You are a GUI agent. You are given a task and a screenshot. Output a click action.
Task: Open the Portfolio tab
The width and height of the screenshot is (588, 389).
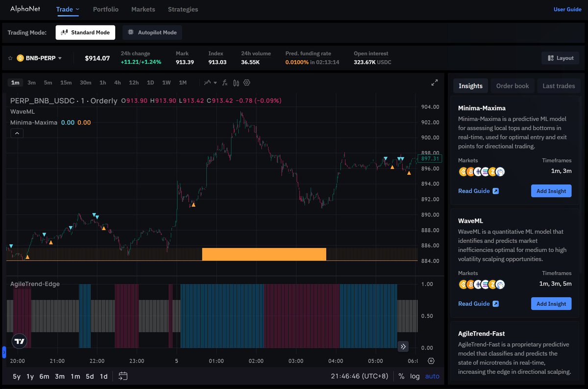coord(105,9)
